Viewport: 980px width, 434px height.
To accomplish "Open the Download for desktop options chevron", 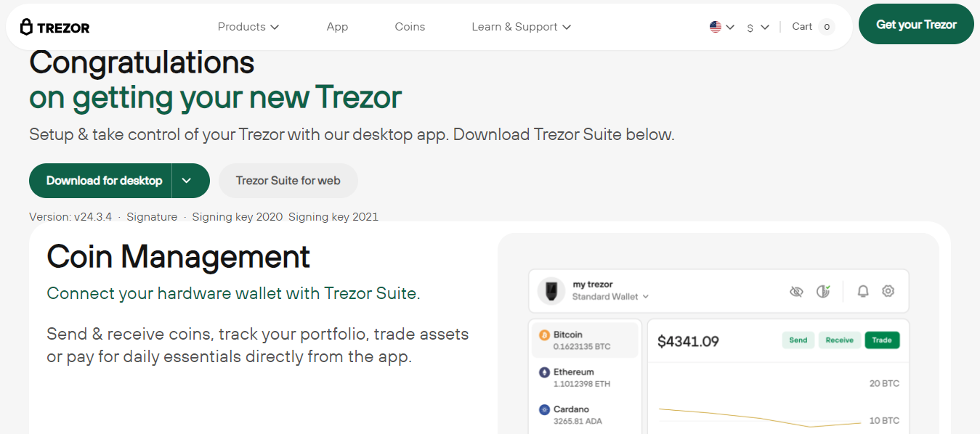I will 187,180.
